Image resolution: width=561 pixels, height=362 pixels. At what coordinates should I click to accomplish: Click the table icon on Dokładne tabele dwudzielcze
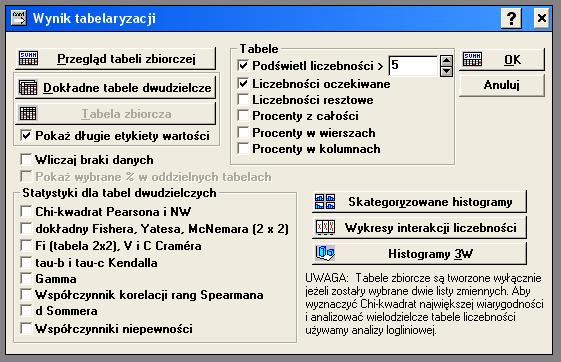coord(28,88)
